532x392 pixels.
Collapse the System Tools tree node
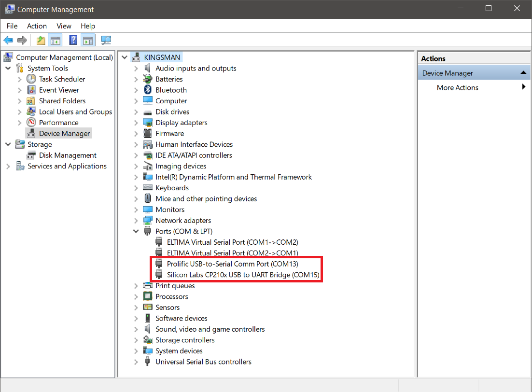click(x=8, y=68)
